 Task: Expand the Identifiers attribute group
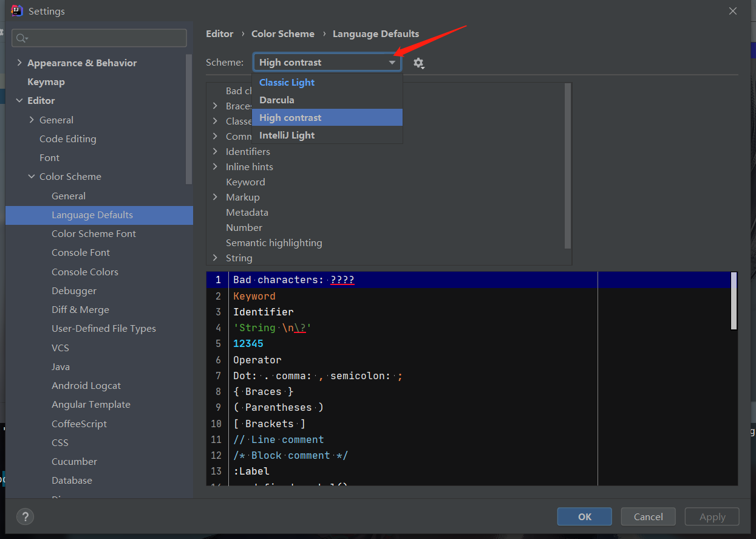tap(215, 151)
